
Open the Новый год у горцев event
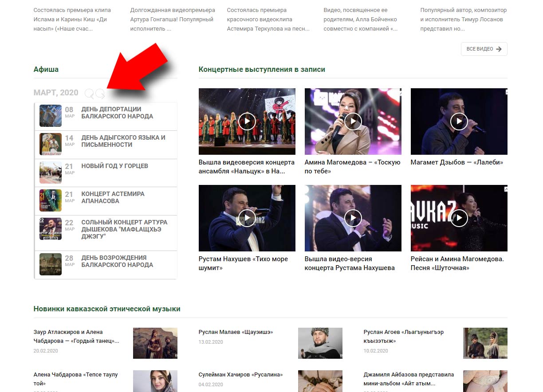(x=114, y=166)
